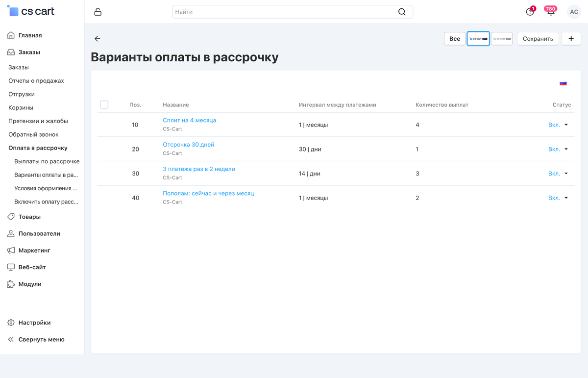Screen dimensions: 588x378
Task: Open the help icon with badge 1
Action: (530, 12)
